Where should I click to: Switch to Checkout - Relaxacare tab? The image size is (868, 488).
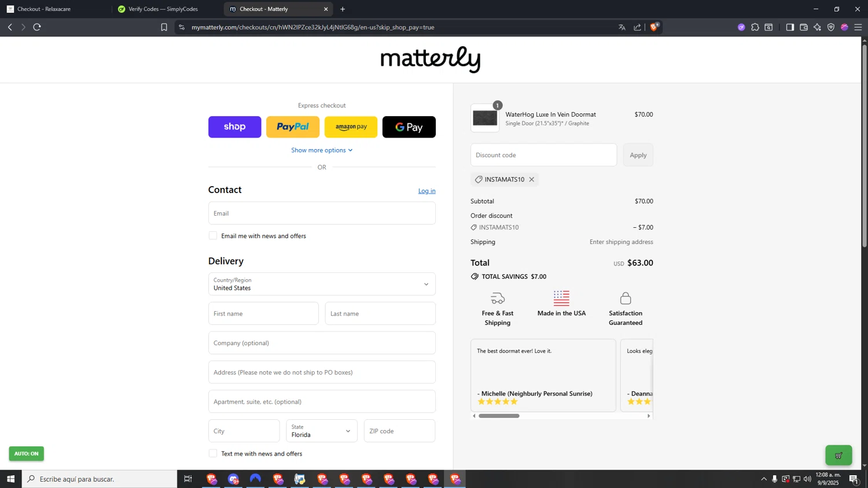[55, 9]
